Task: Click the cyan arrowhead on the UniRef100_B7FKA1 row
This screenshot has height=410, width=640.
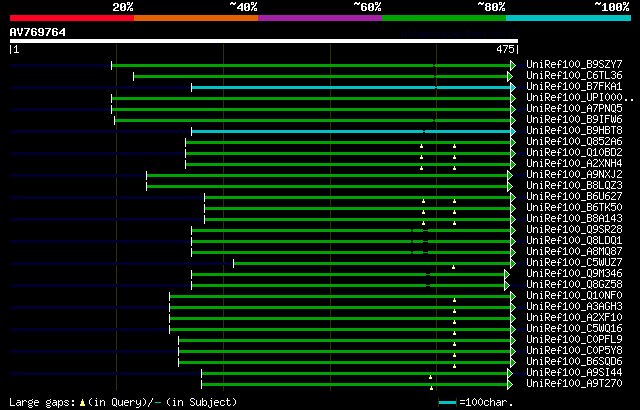Action: click(513, 87)
